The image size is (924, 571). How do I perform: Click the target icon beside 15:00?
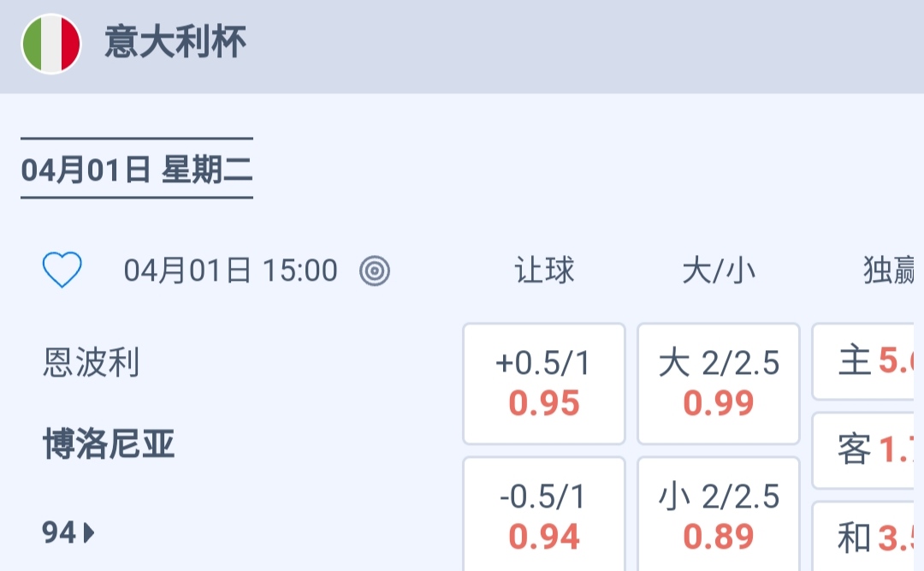pyautogui.click(x=375, y=271)
